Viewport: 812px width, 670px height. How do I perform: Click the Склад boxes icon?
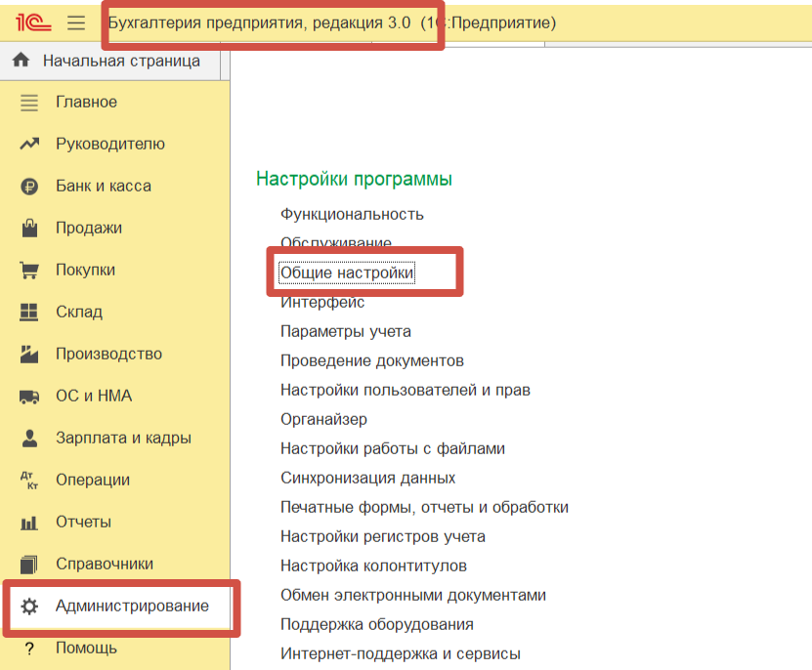[x=29, y=313]
